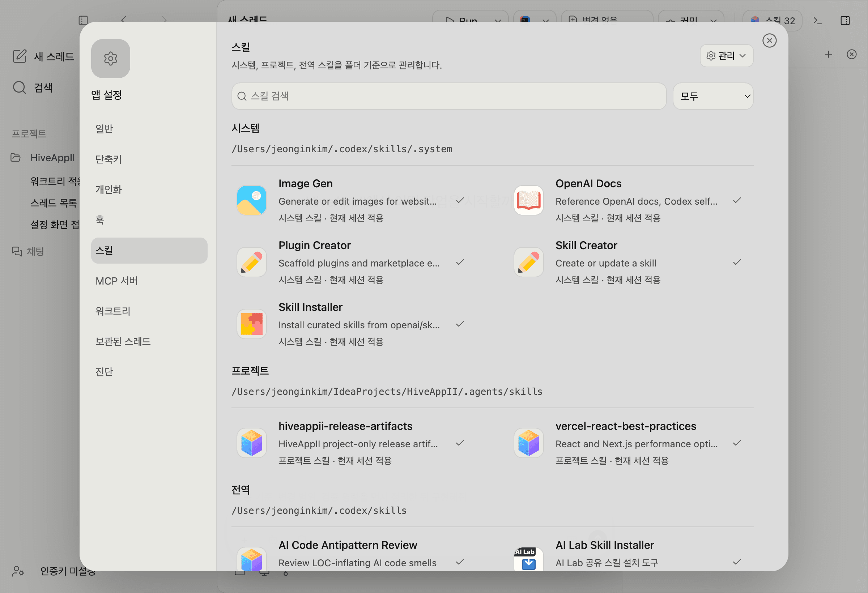Close the settings dialog with X
This screenshot has width=868, height=593.
769,40
